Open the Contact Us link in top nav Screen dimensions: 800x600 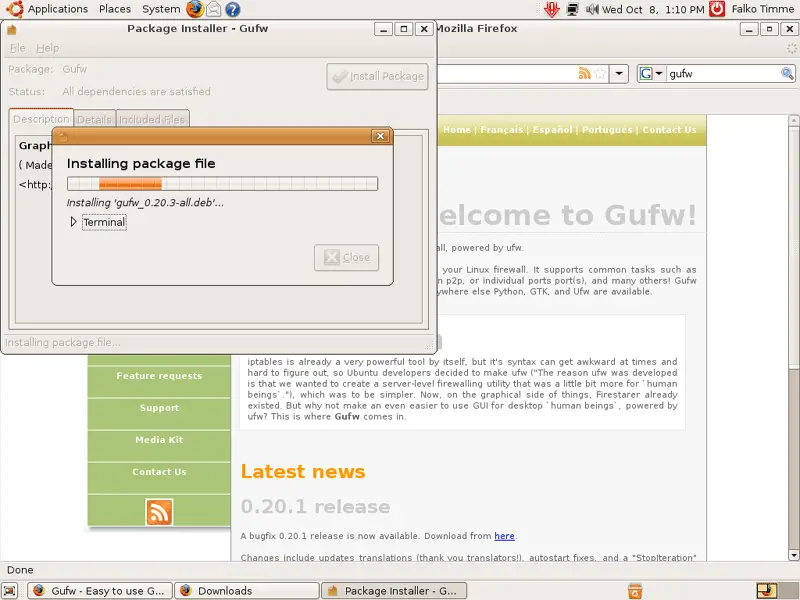pos(669,130)
